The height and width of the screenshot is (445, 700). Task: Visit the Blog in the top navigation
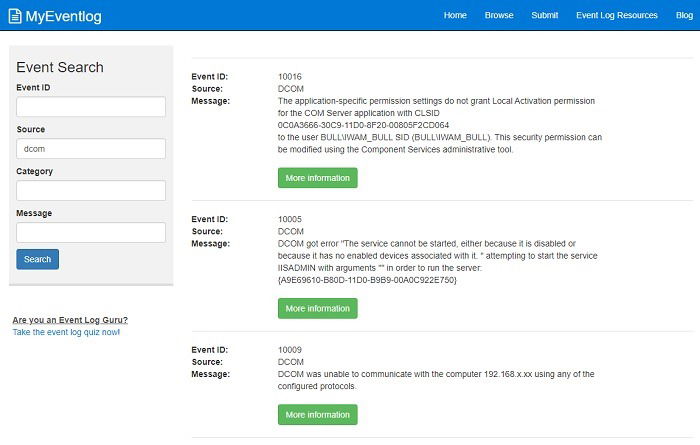point(684,15)
